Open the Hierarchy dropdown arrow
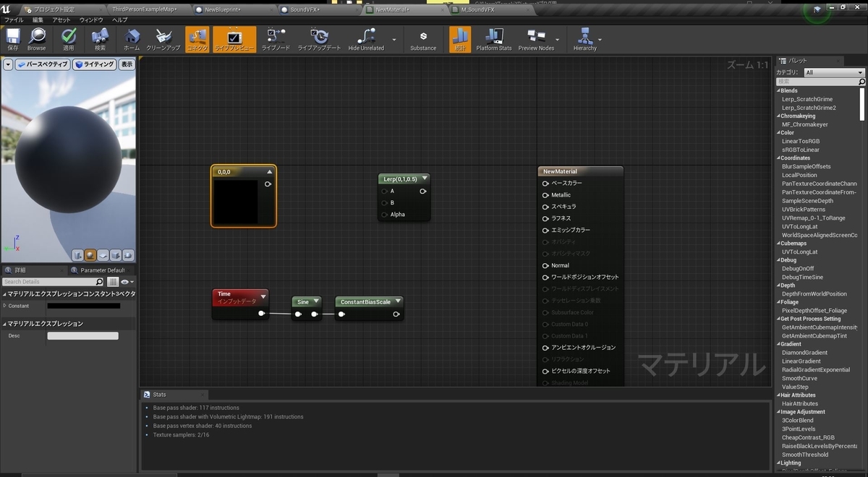The width and height of the screenshot is (868, 477). coord(600,40)
